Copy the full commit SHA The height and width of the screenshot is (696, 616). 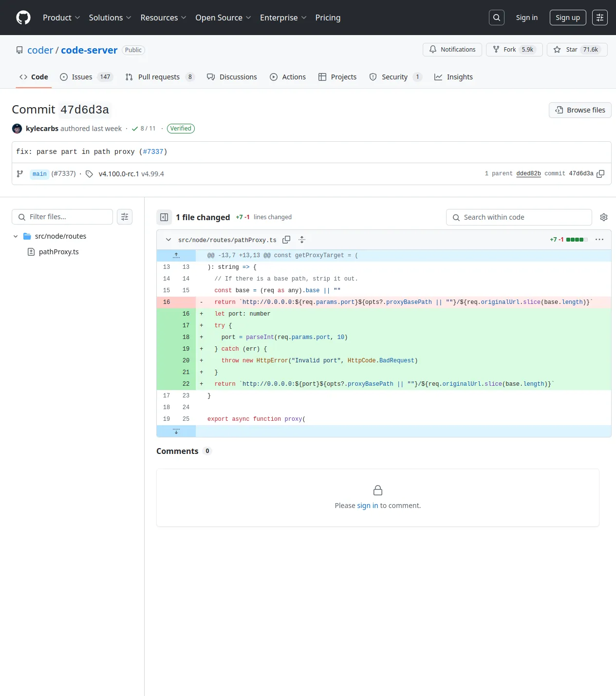point(600,174)
